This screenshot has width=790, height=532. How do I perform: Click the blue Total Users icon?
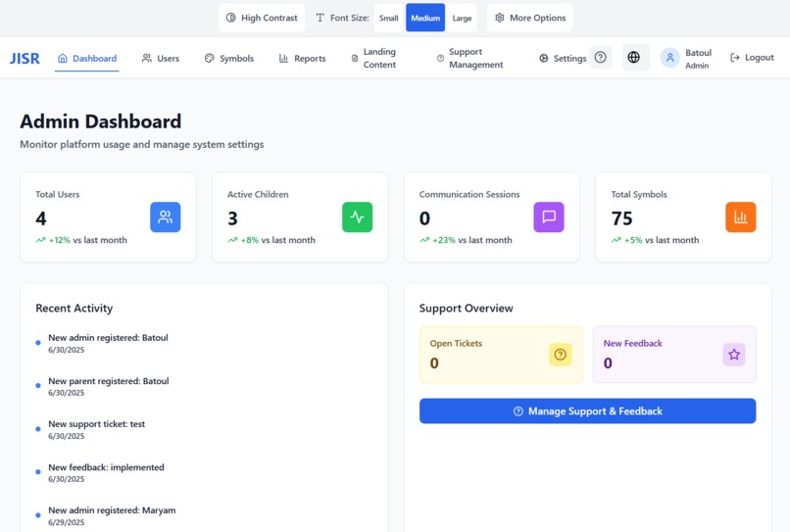[166, 218]
